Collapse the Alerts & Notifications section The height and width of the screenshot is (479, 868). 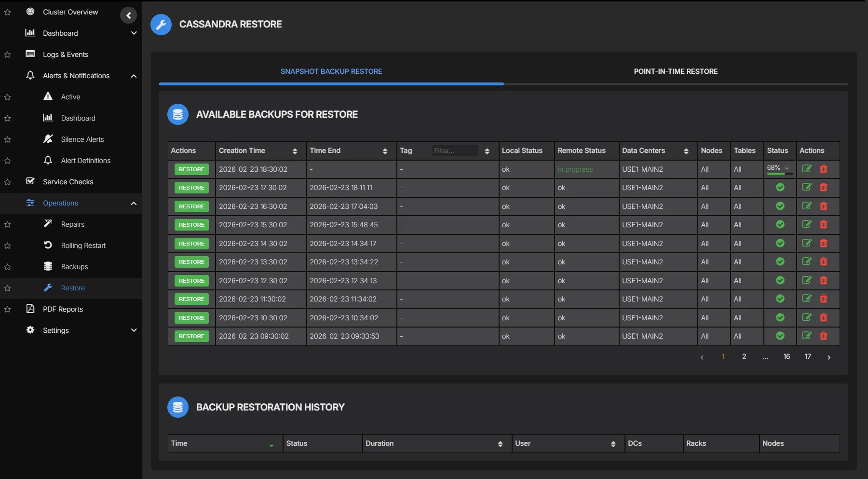[134, 76]
